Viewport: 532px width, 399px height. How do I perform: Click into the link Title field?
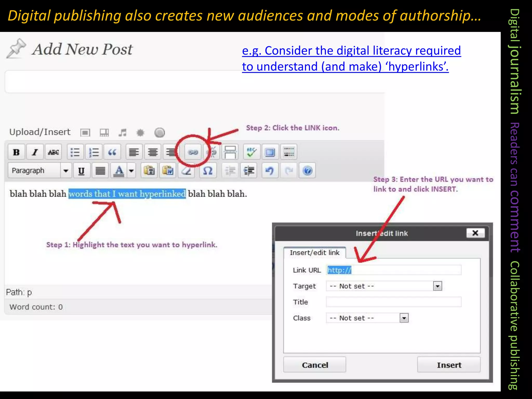pyautogui.click(x=394, y=302)
